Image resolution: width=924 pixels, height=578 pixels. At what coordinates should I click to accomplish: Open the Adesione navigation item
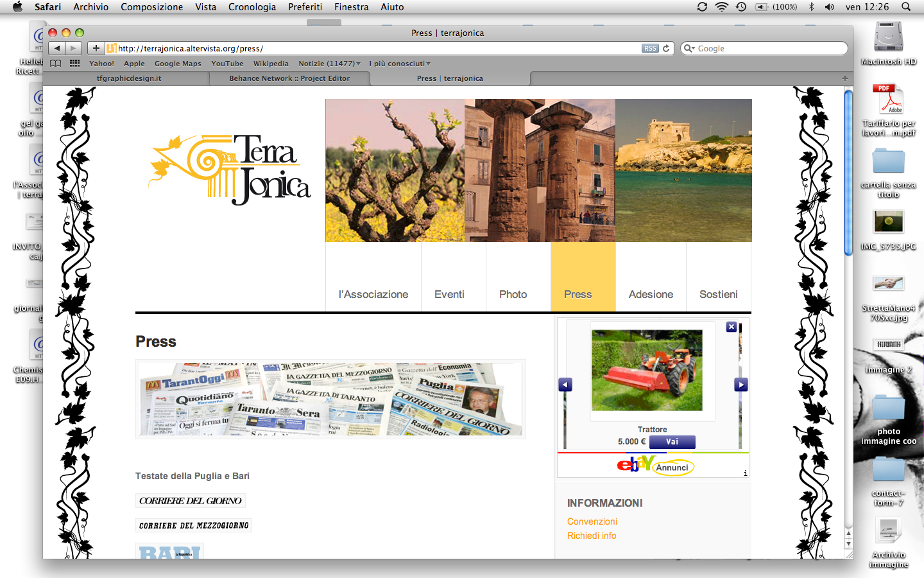click(651, 294)
